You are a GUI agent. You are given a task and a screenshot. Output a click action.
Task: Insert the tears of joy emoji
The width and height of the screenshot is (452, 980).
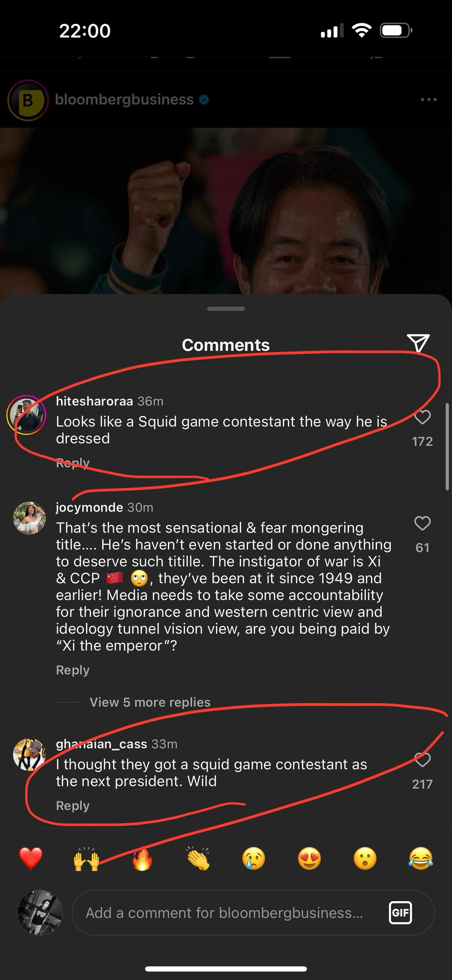click(x=421, y=859)
